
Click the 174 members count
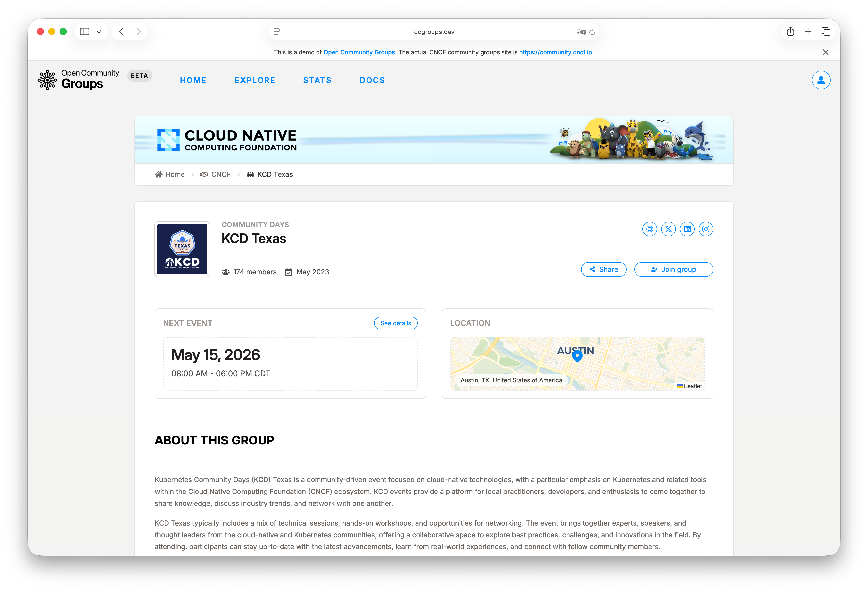[249, 272]
